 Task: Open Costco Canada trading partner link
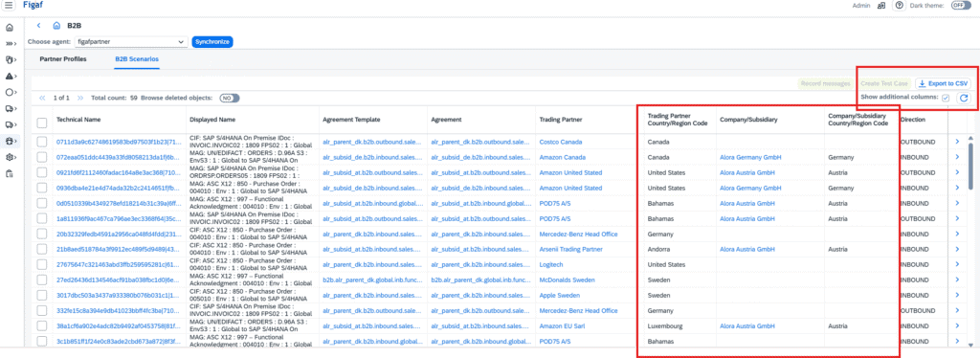click(x=561, y=142)
